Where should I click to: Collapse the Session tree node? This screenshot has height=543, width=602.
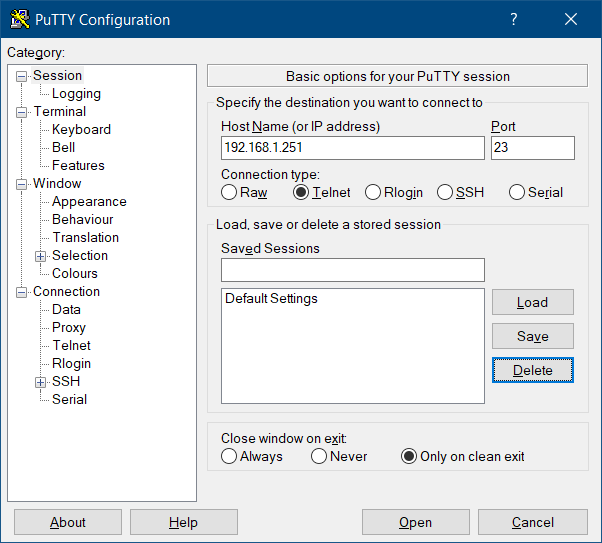pos(22,76)
